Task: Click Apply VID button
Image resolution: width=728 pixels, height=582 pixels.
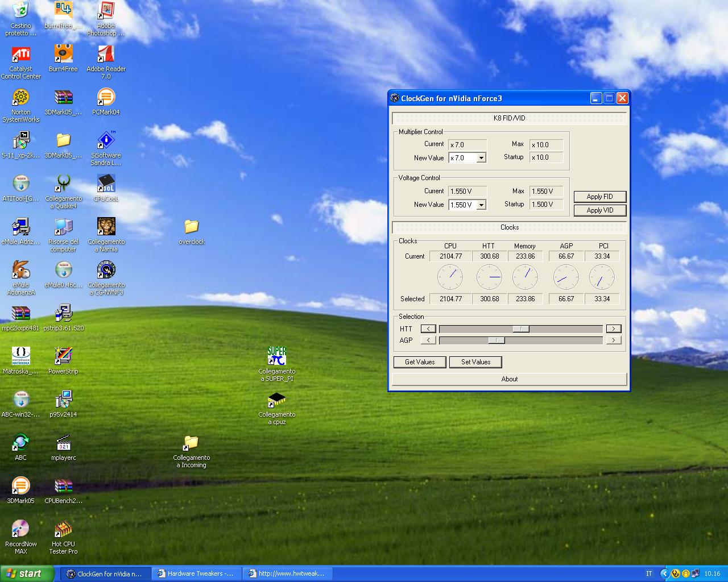Action: point(600,210)
